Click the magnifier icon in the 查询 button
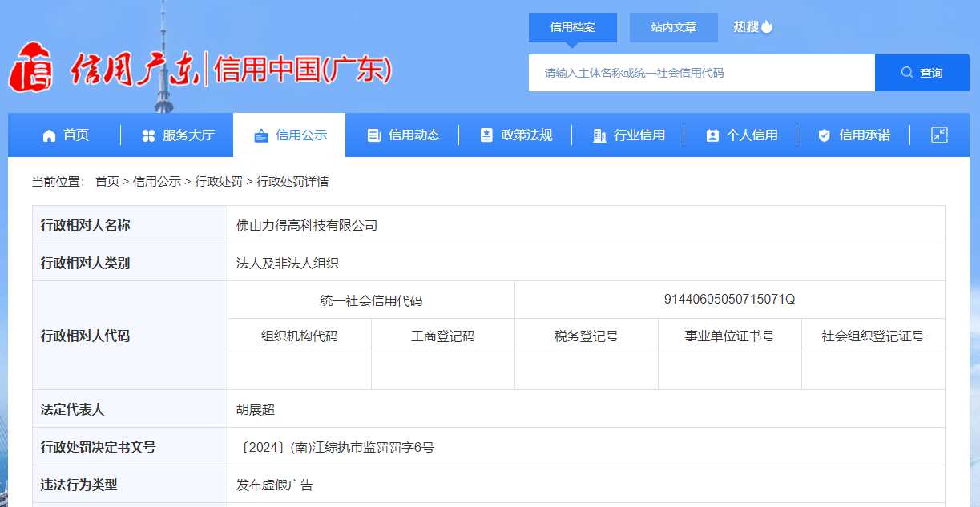This screenshot has height=507, width=980. point(907,73)
